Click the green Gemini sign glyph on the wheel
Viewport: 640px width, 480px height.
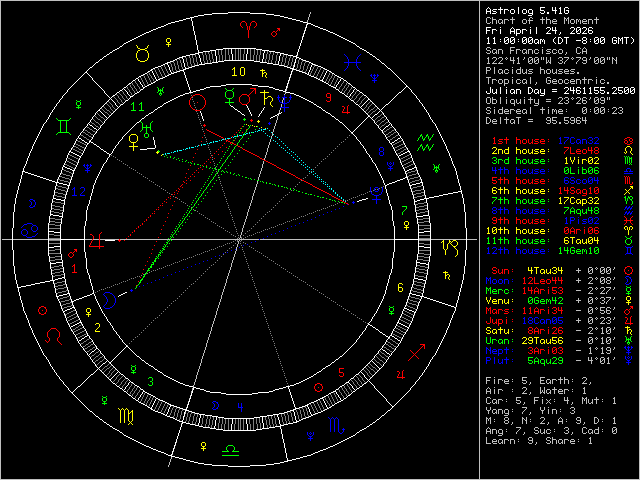click(64, 126)
